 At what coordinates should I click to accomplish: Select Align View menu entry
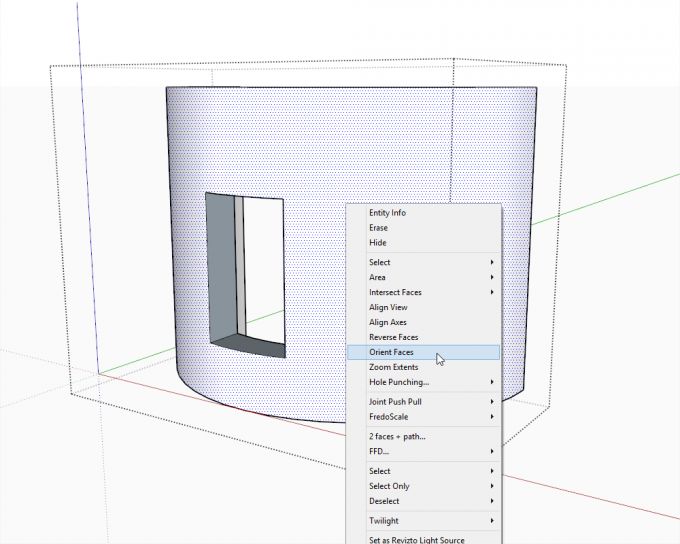388,307
